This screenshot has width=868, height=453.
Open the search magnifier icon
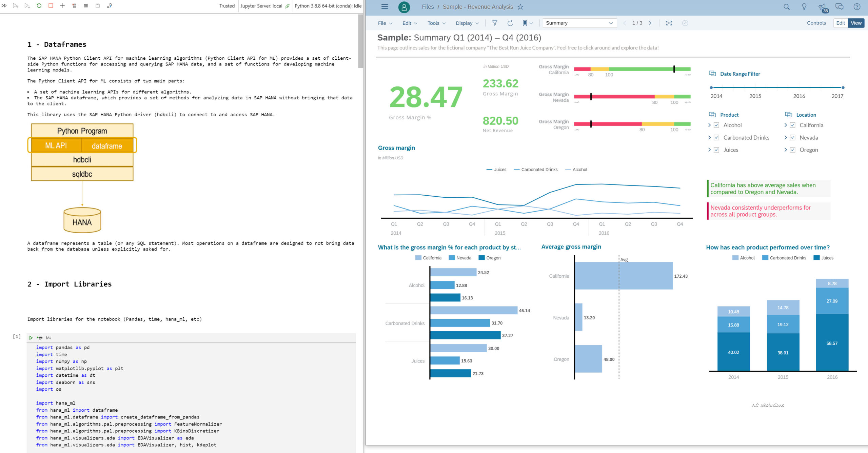point(787,7)
